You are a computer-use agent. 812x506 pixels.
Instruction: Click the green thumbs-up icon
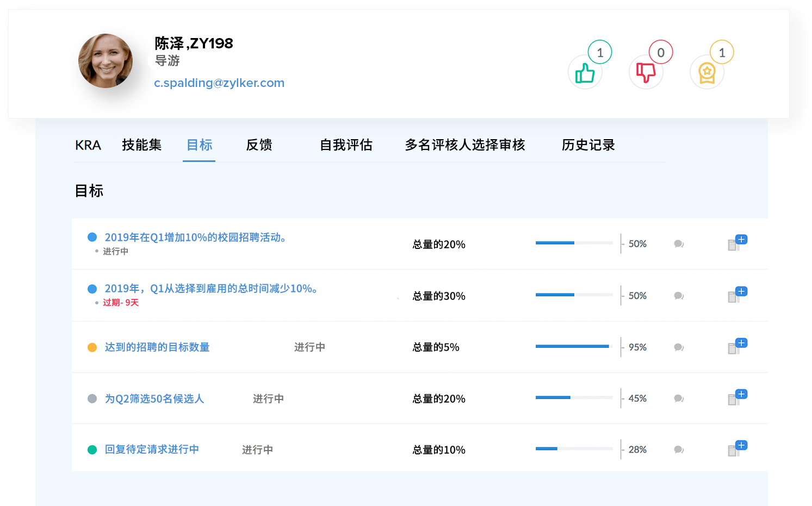click(585, 73)
